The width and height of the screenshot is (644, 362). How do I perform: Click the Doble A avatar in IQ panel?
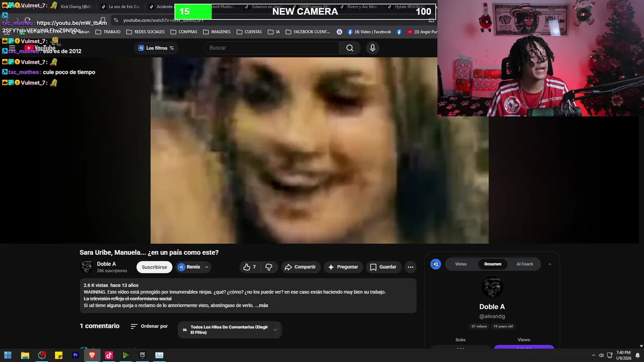492,287
